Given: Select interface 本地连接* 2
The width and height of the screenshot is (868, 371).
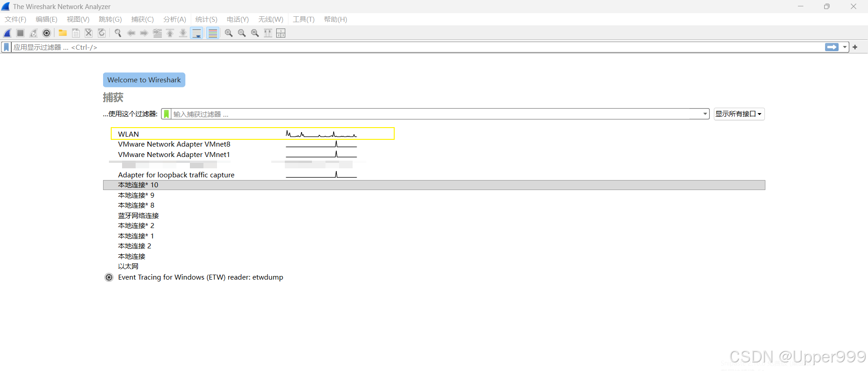Looking at the screenshot, I should (136, 226).
